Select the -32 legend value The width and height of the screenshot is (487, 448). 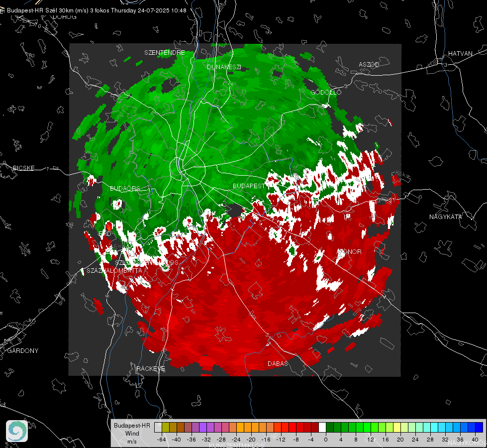click(206, 440)
